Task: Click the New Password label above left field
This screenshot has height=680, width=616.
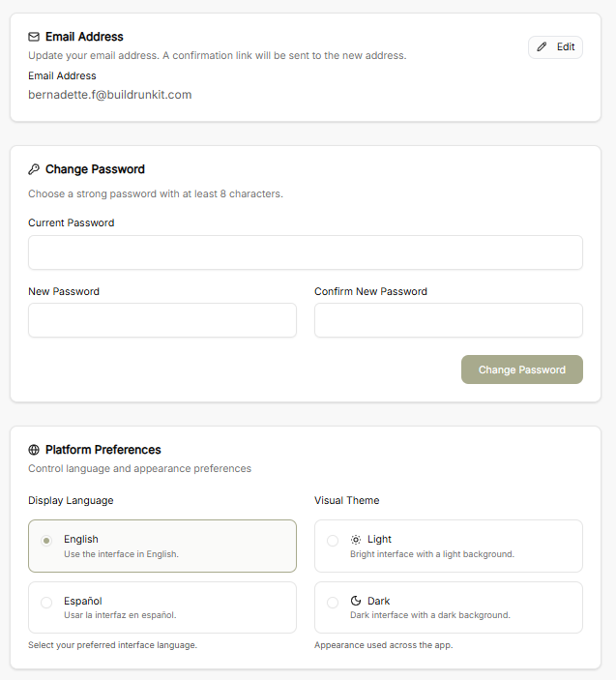Action: coord(64,291)
